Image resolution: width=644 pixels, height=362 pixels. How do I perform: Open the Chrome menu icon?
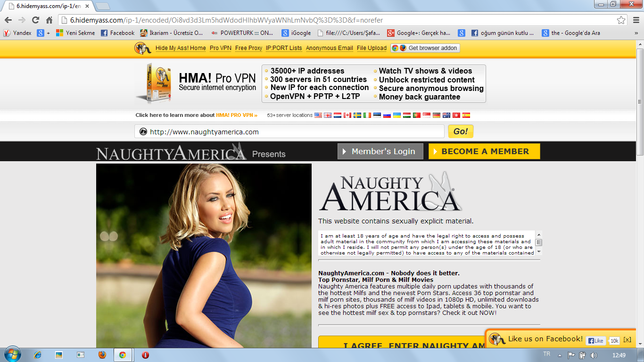pos(635,20)
